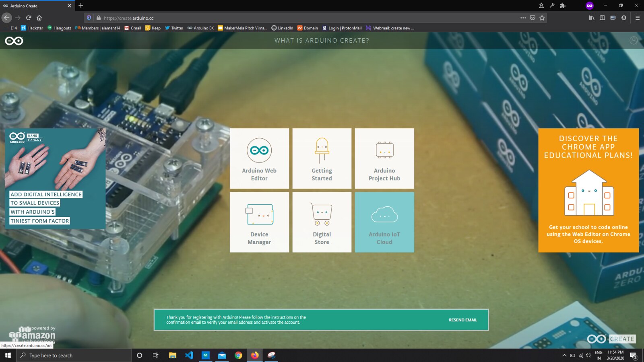Go back using the browser Back arrow
Image resolution: width=644 pixels, height=362 pixels.
7,18
